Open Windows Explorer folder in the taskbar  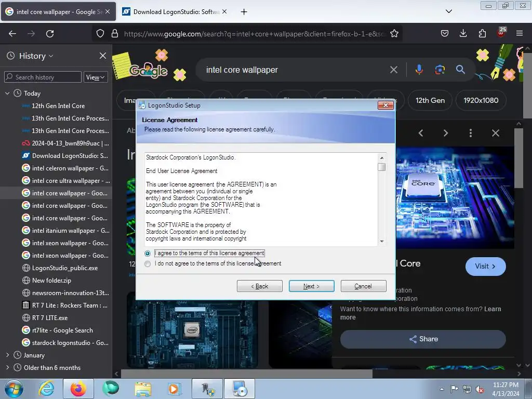pyautogui.click(x=143, y=389)
